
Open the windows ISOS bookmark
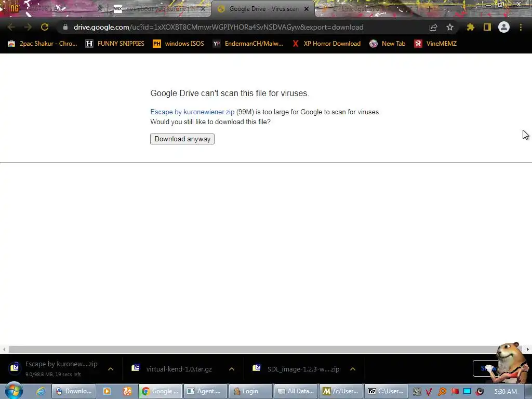179,44
